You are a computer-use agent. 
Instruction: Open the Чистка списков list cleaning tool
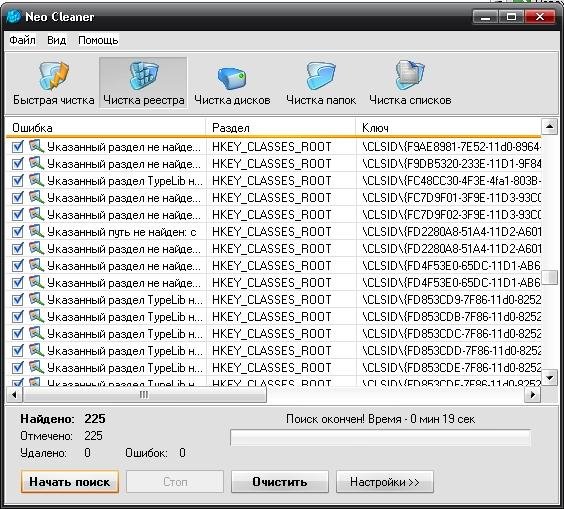[410, 83]
